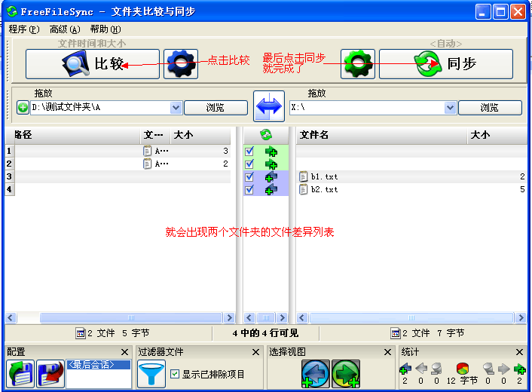Toggle view of files created on left
This screenshot has width=532, height=392.
click(315, 374)
